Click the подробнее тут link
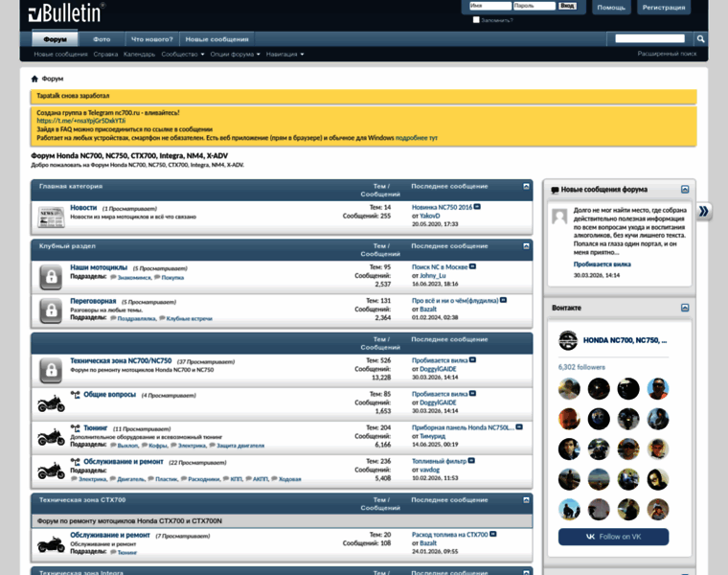 pyautogui.click(x=416, y=138)
